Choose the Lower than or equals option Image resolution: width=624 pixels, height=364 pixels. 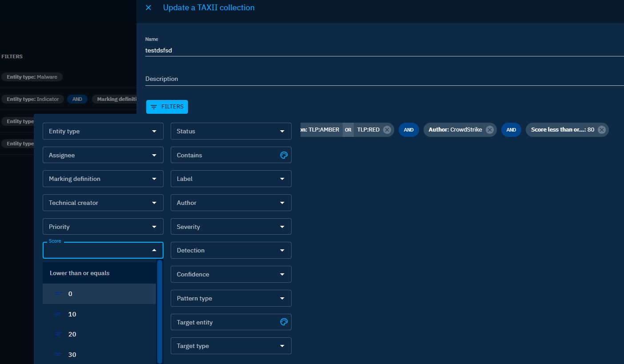[80, 273]
